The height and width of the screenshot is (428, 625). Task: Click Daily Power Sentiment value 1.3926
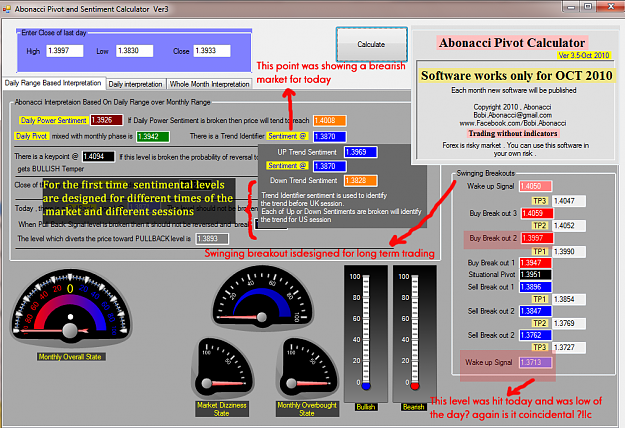[106, 120]
